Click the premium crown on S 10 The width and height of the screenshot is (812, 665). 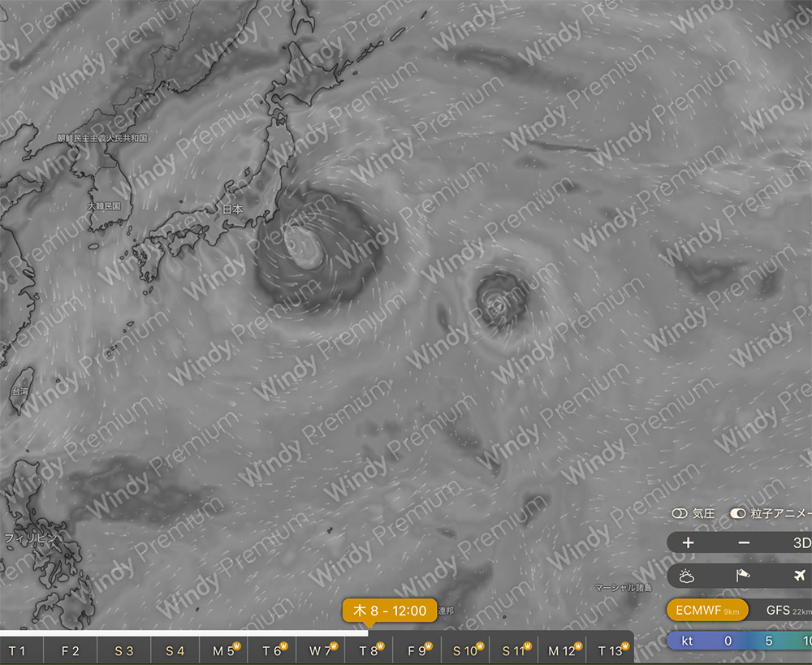click(480, 646)
